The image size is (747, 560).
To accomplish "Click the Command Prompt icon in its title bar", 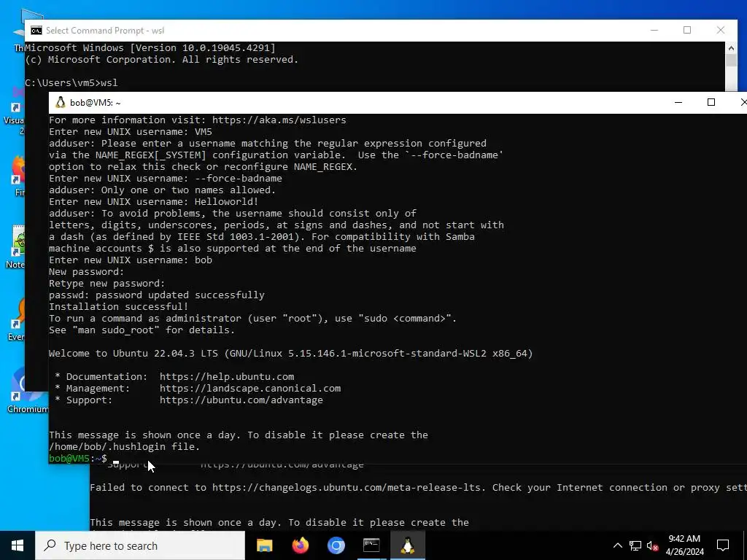I will (36, 31).
